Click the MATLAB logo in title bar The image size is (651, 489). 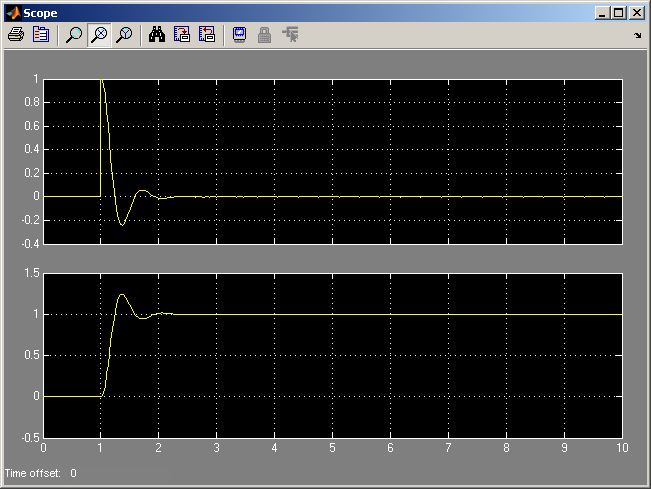[x=13, y=13]
